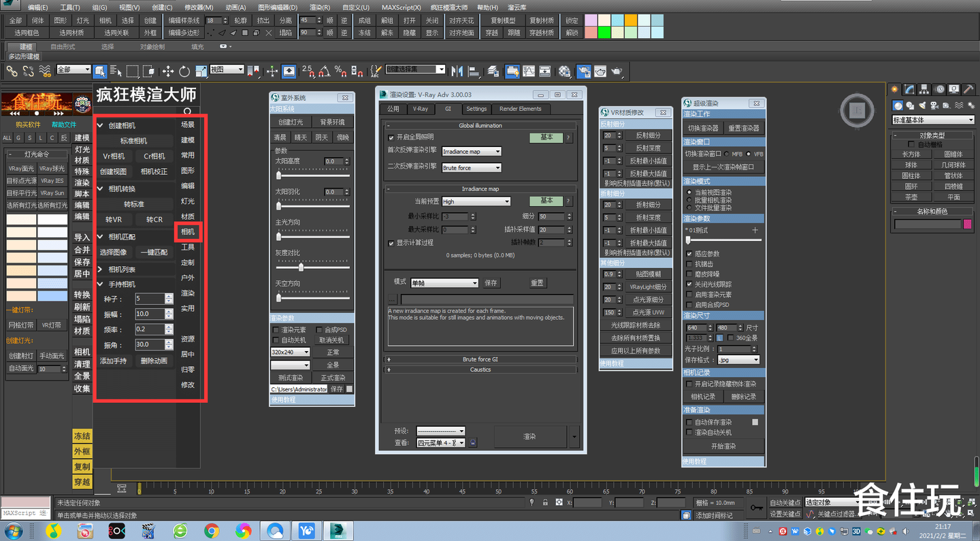Enable the 自动关机 checkbox
The width and height of the screenshot is (980, 541).
[x=276, y=340]
